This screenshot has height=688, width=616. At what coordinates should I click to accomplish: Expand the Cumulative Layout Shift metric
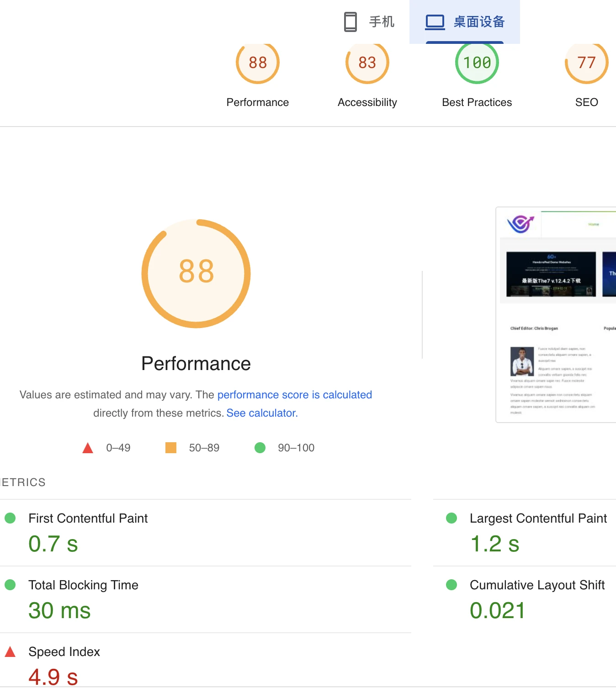pos(537,585)
